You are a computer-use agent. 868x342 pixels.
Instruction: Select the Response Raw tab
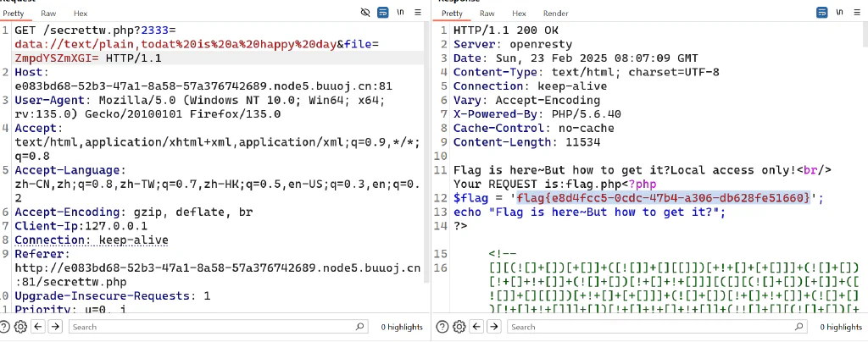[487, 14]
